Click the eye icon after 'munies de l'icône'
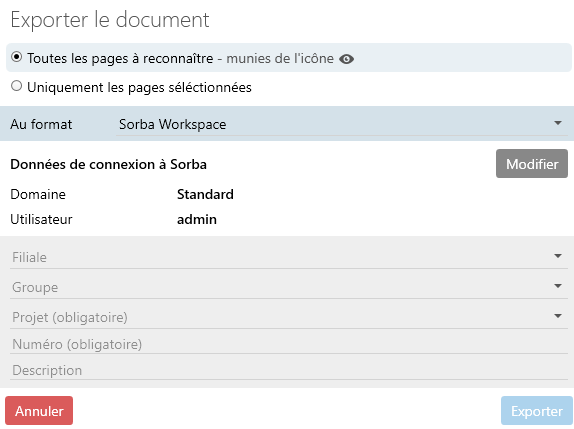 click(346, 59)
